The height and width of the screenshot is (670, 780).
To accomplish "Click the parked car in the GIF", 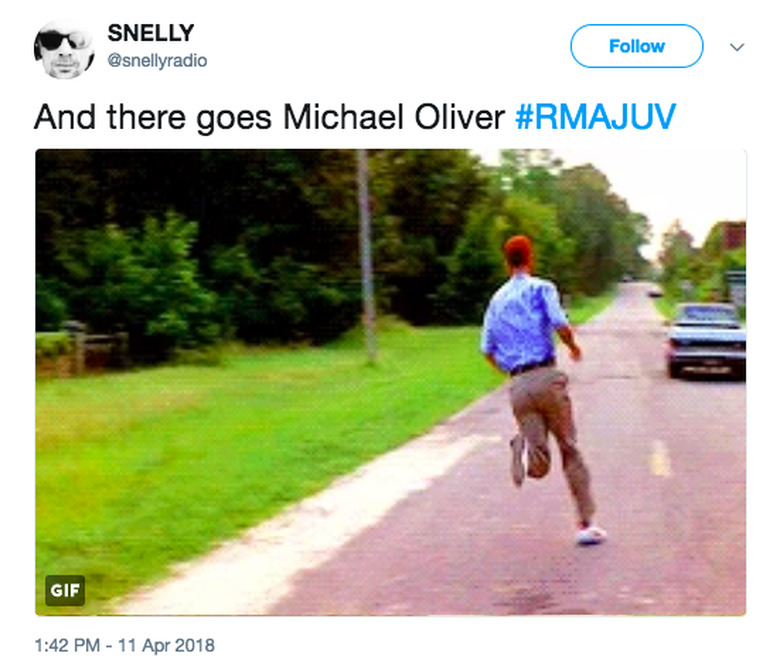I will point(706,340).
